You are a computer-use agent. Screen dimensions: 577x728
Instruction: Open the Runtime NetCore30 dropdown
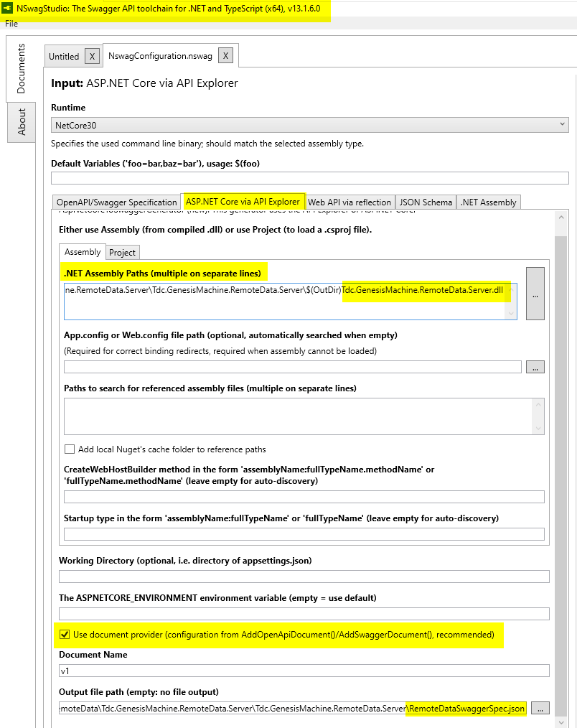tap(309, 125)
